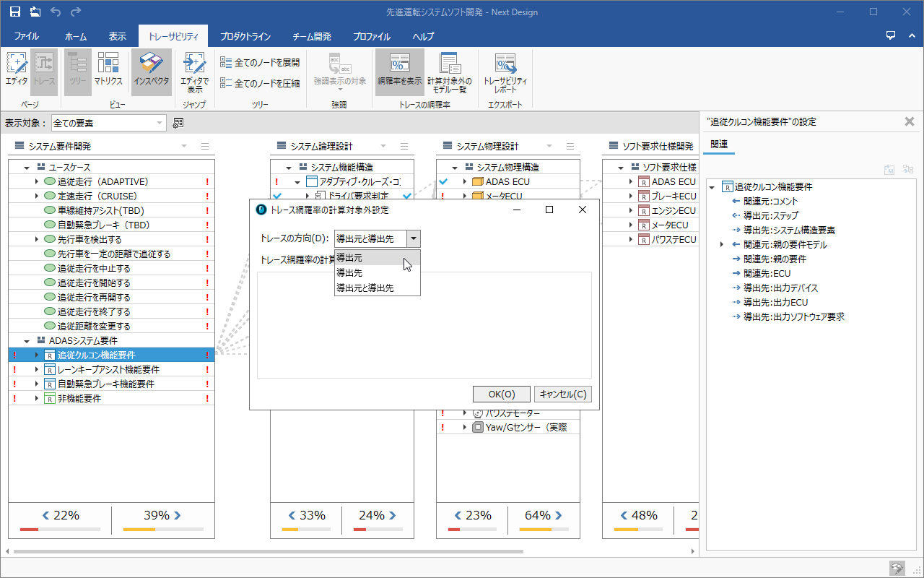Close the inspector panel with X
Image resolution: width=924 pixels, height=578 pixels.
point(910,121)
